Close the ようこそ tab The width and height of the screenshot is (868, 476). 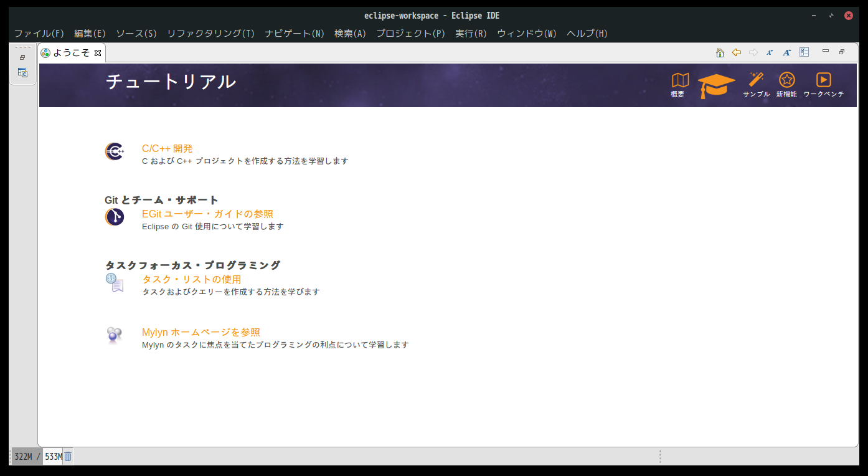click(x=98, y=53)
